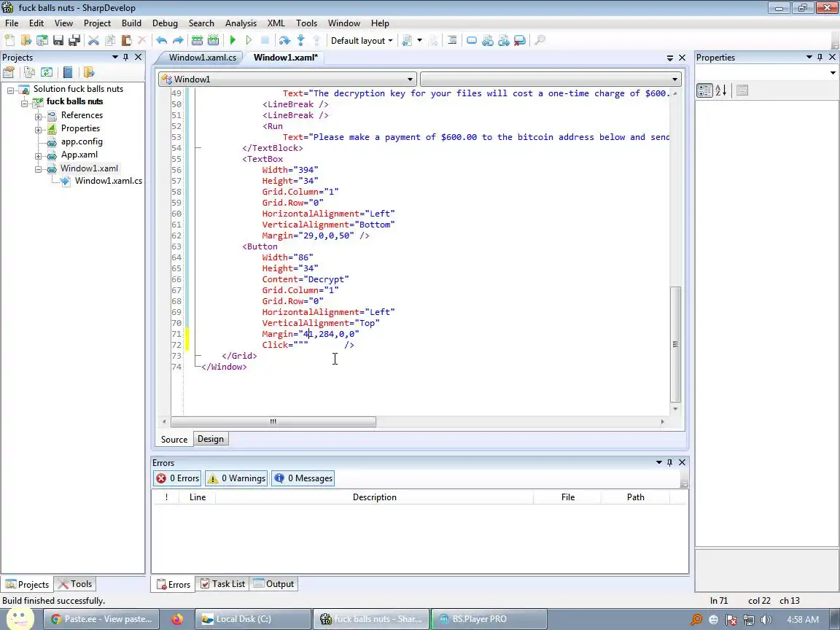Open the Analysis menu

241,23
